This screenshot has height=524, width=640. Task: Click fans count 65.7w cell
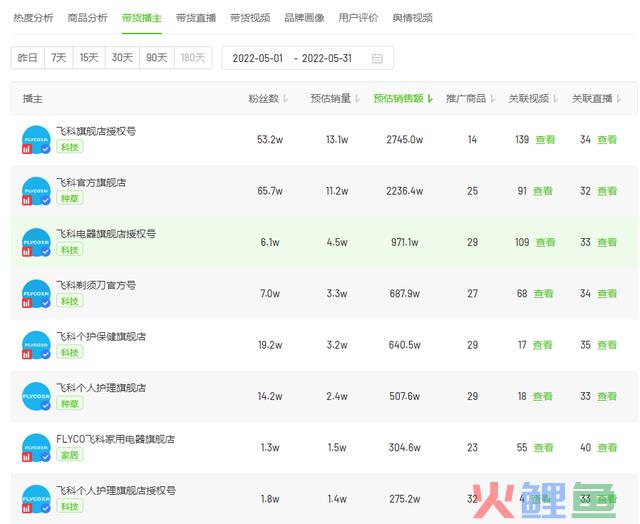pyautogui.click(x=270, y=191)
